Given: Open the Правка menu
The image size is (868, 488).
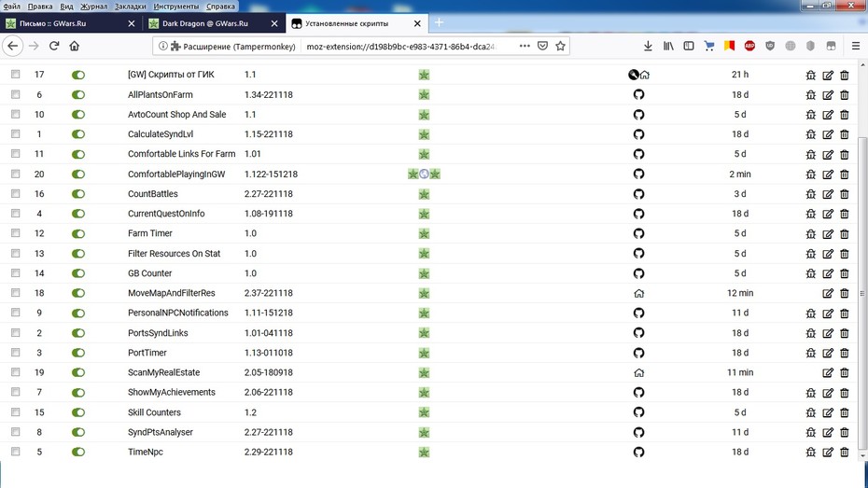Looking at the screenshot, I should (x=40, y=7).
